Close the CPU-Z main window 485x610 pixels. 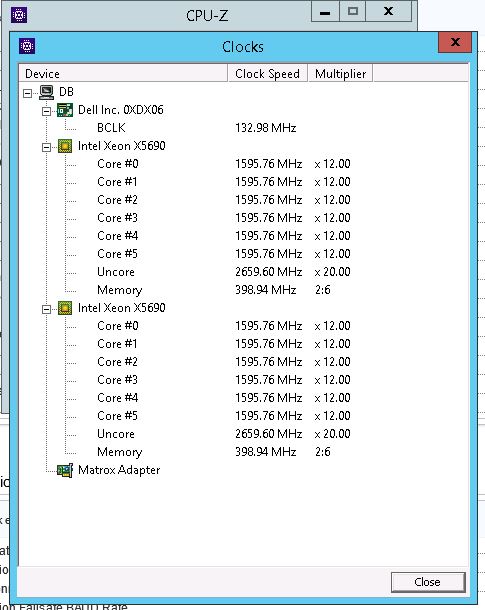click(x=388, y=12)
